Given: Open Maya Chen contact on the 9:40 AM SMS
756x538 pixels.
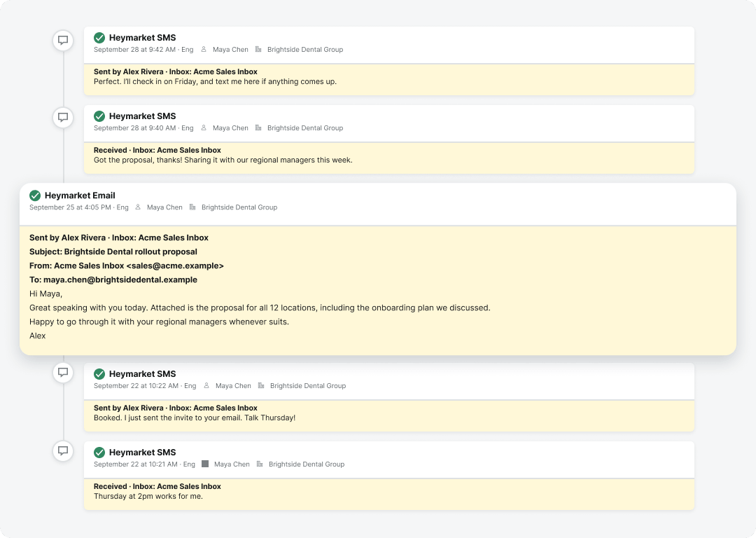Looking at the screenshot, I should (x=230, y=128).
